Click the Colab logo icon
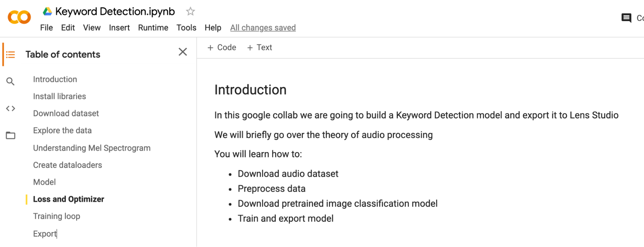 coord(19,17)
